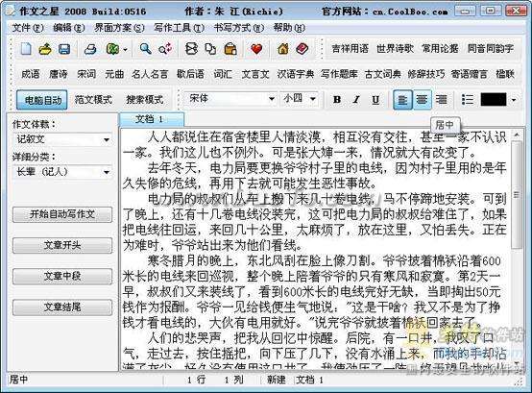Click the printer icon
The image size is (532, 393).
[x=90, y=49]
